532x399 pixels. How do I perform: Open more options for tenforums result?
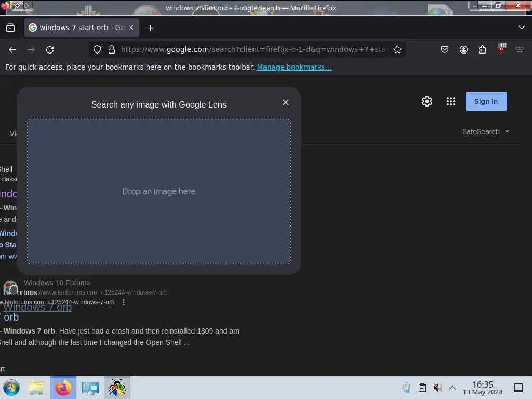coord(124,302)
